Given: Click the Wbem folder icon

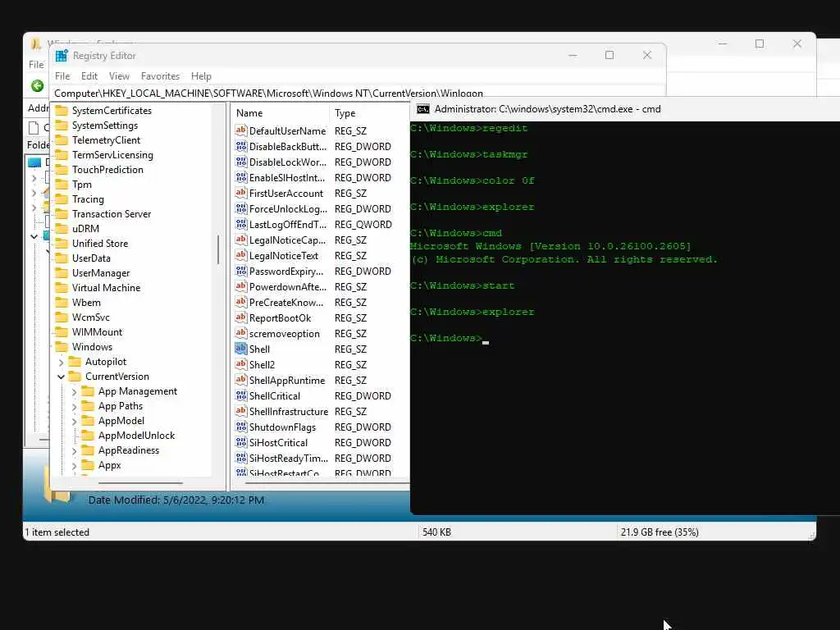Looking at the screenshot, I should click(62, 303).
